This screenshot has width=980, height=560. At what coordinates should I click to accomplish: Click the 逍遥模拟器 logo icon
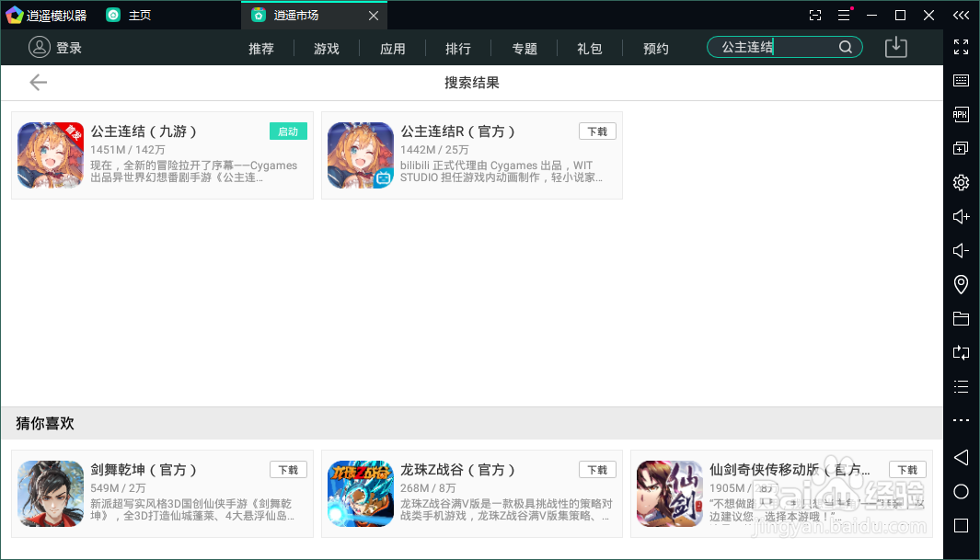(x=15, y=15)
